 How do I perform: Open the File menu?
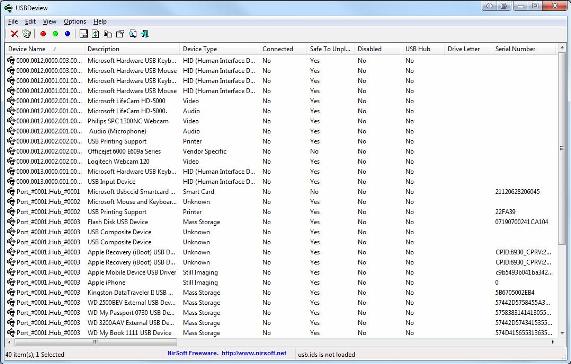(13, 21)
